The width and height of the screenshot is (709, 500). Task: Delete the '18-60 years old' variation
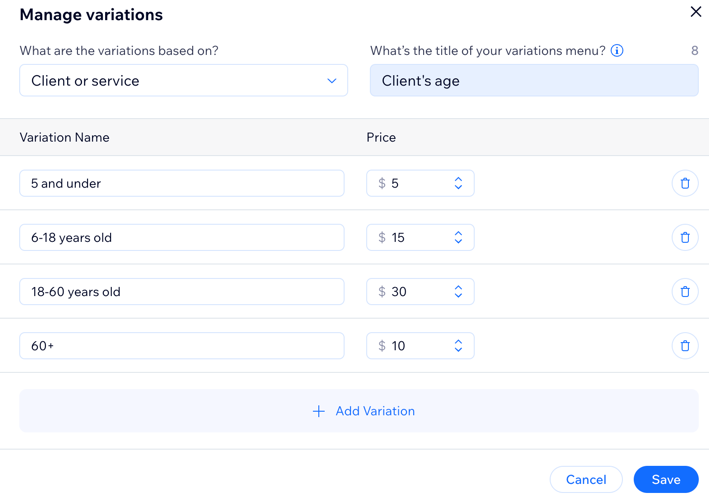(x=685, y=292)
